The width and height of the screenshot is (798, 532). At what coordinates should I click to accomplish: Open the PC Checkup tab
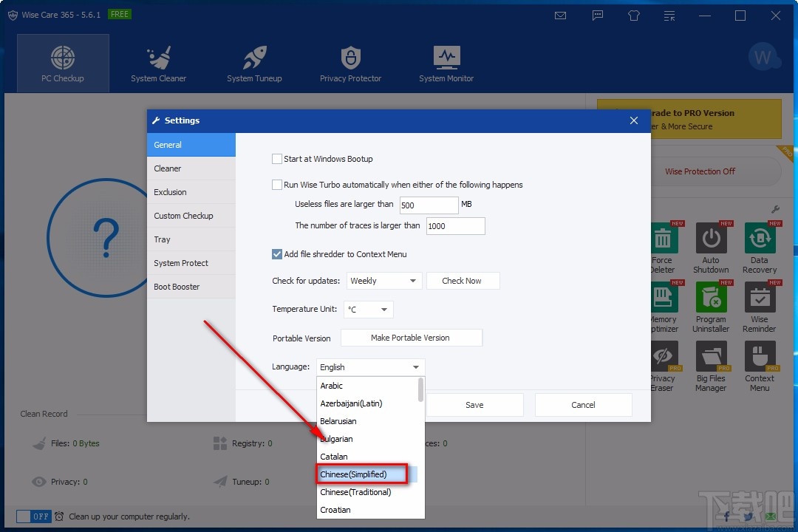63,64
